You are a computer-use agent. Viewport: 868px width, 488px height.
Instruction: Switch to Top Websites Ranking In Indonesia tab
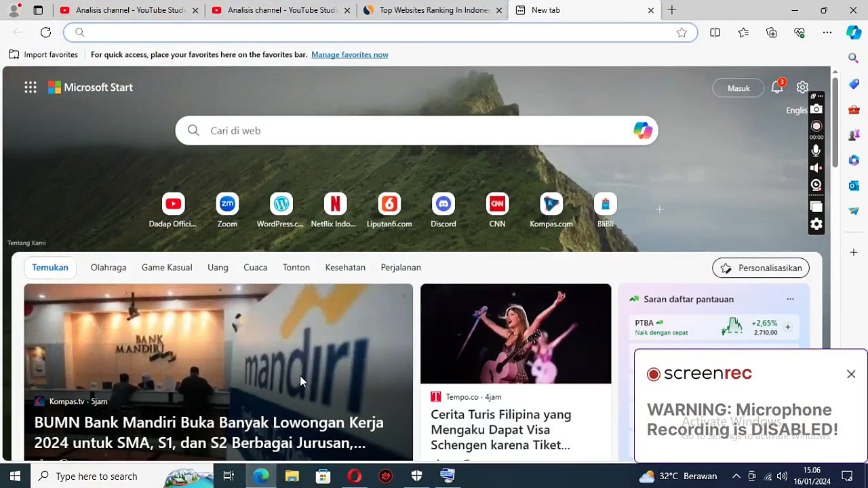(434, 10)
